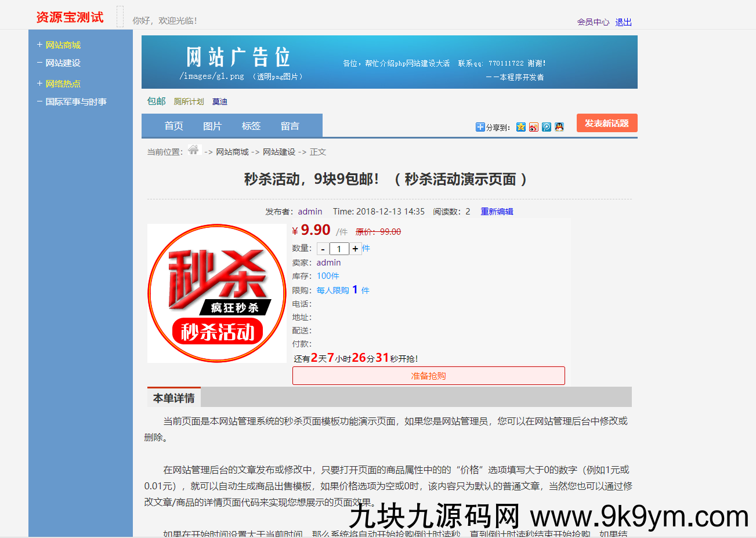The image size is (756, 538).
Task: Click the red 发表新话题 button
Action: tap(606, 122)
